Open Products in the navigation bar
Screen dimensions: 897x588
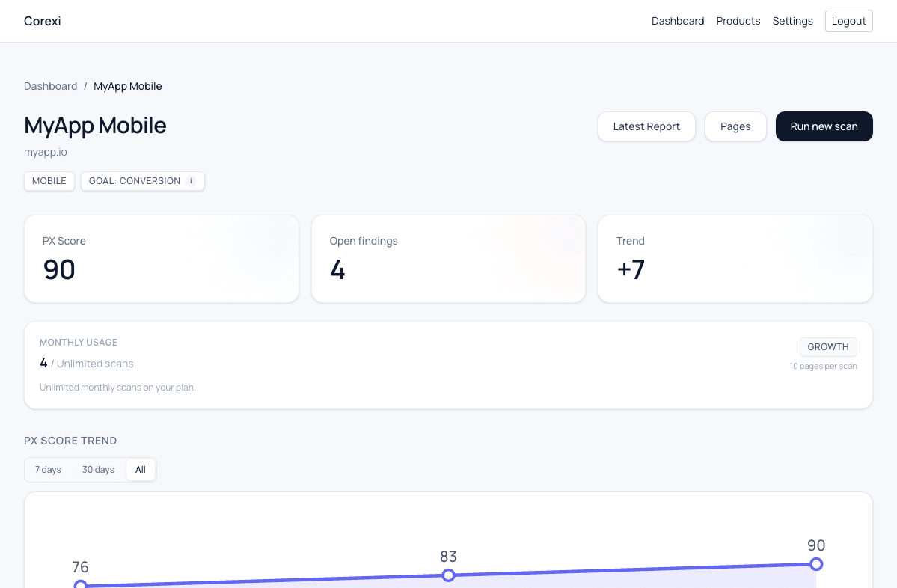[x=738, y=21]
